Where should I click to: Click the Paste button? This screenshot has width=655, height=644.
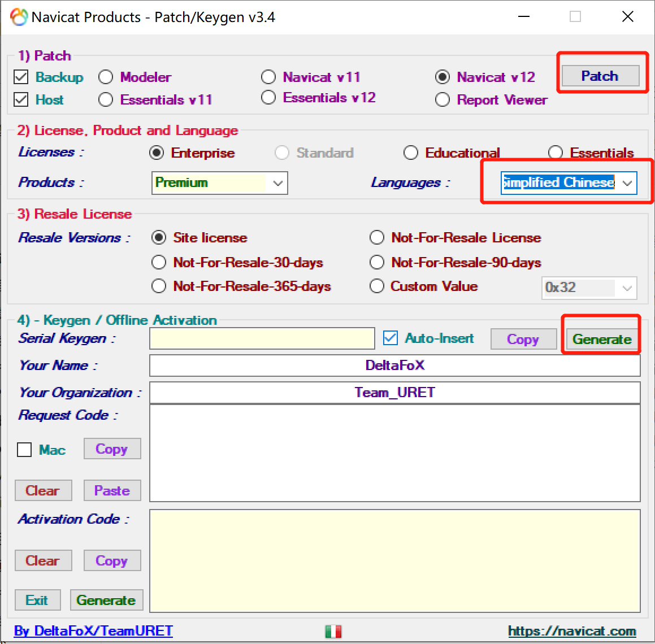tap(112, 490)
